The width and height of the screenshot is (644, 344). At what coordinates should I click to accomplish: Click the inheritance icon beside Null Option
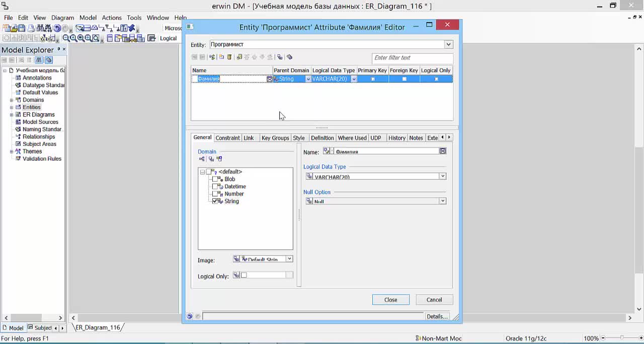(309, 201)
